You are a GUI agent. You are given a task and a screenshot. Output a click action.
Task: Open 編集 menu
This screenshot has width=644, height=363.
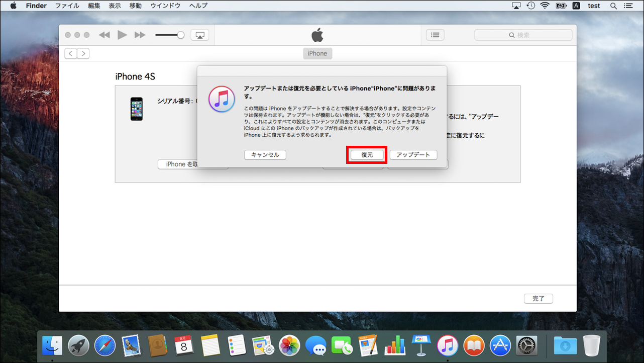pos(94,6)
